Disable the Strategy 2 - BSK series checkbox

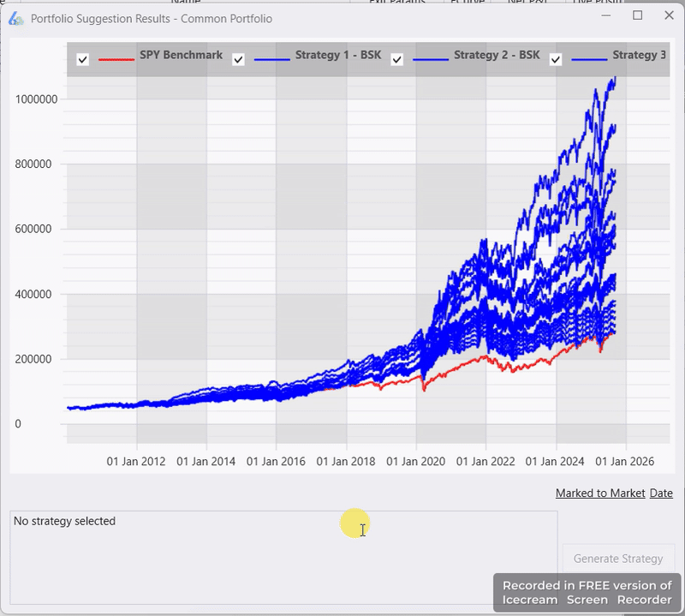coord(396,60)
